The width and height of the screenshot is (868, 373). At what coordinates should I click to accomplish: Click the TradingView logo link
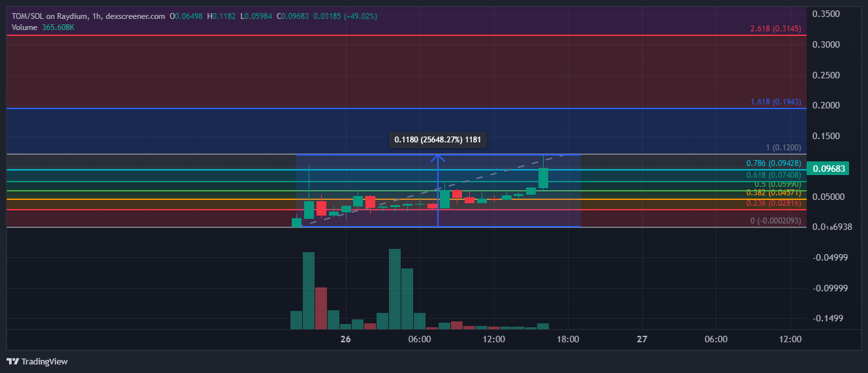[x=37, y=361]
